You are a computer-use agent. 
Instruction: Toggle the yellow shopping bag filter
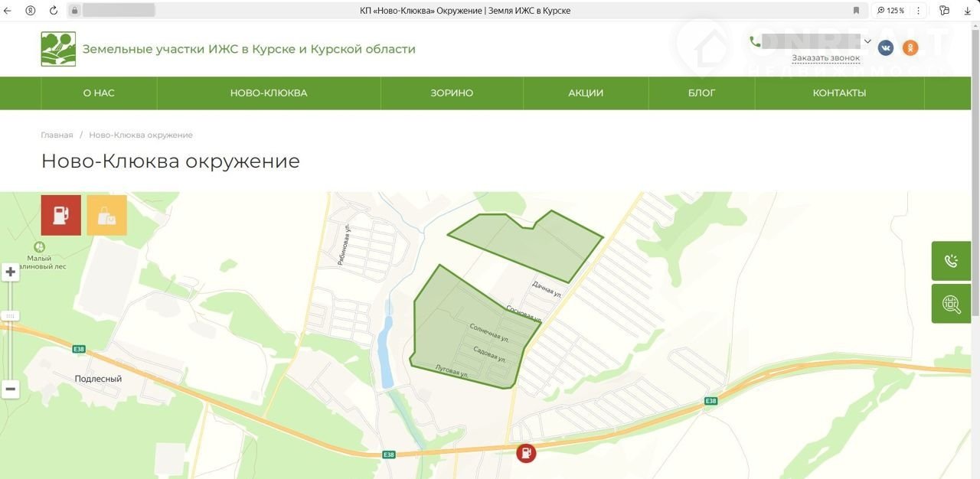click(106, 215)
